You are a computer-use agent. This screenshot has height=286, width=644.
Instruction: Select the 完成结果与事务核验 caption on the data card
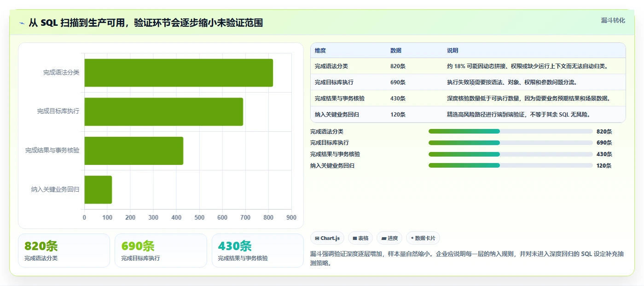[243, 258]
